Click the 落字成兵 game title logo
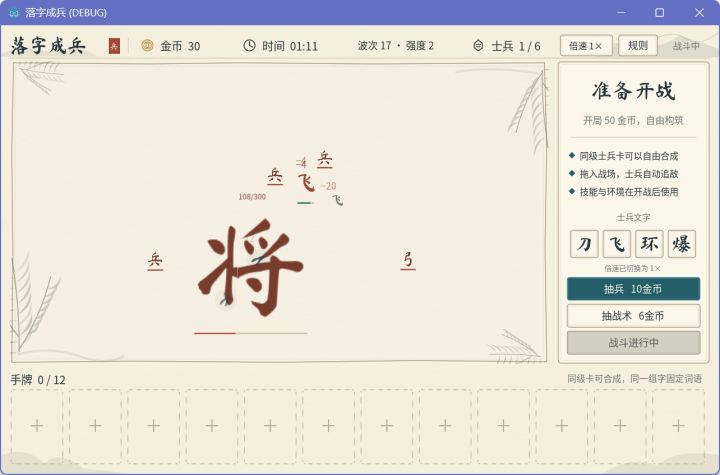The width and height of the screenshot is (720, 475). 49,46
